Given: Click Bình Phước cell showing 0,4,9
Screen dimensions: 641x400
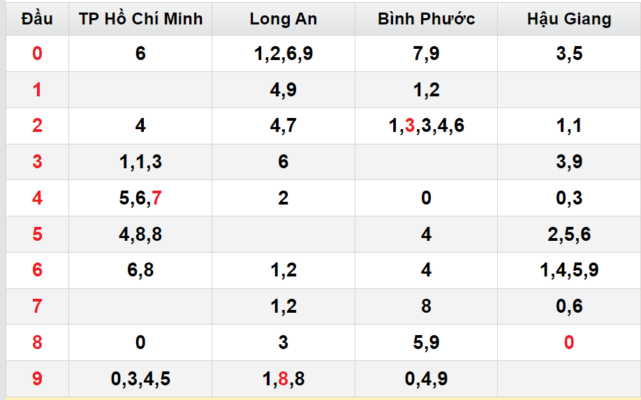Looking at the screenshot, I should [426, 378].
